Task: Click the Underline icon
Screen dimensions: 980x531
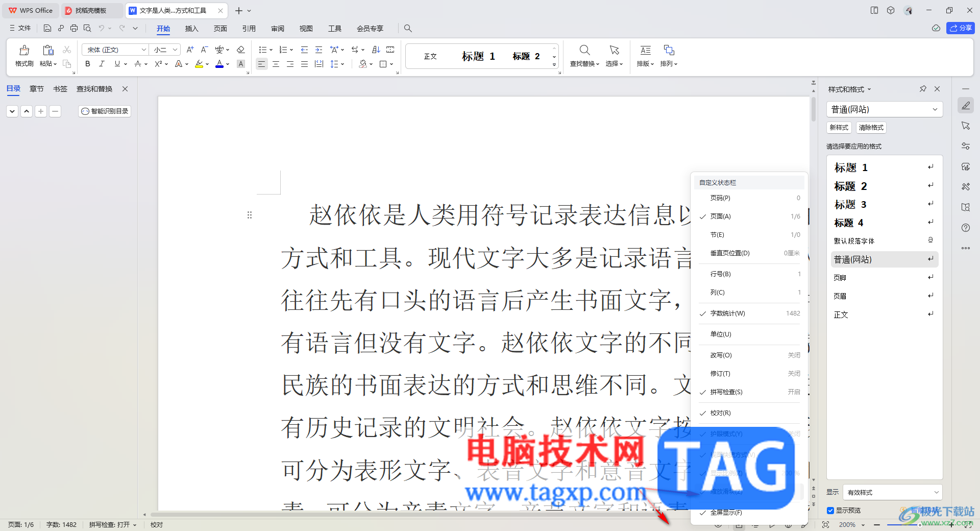Action: pos(117,64)
